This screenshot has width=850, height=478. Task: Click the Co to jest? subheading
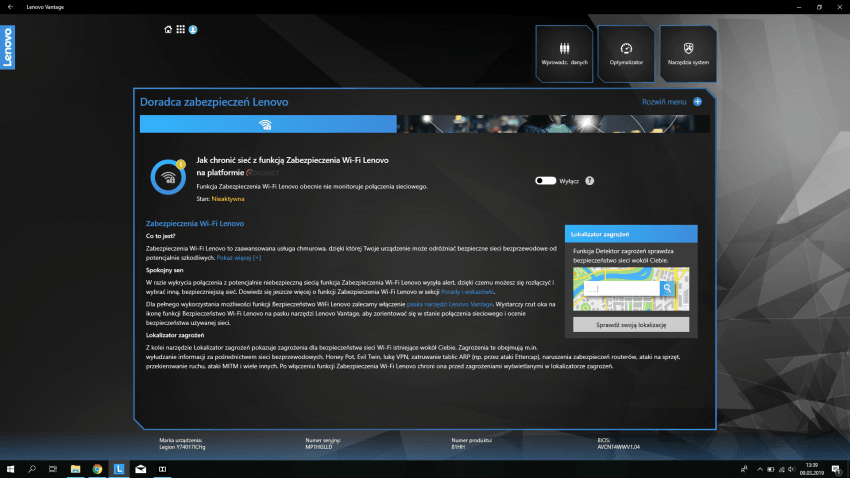tap(160, 236)
